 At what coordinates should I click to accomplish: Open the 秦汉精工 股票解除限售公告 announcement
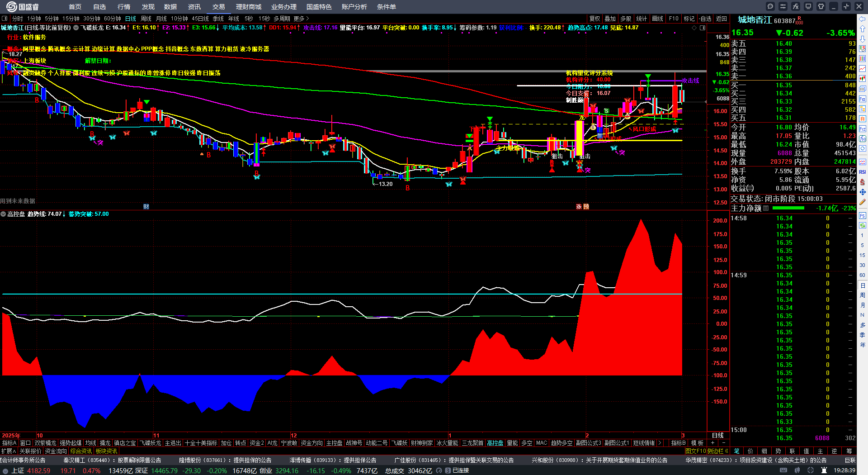[112, 460]
